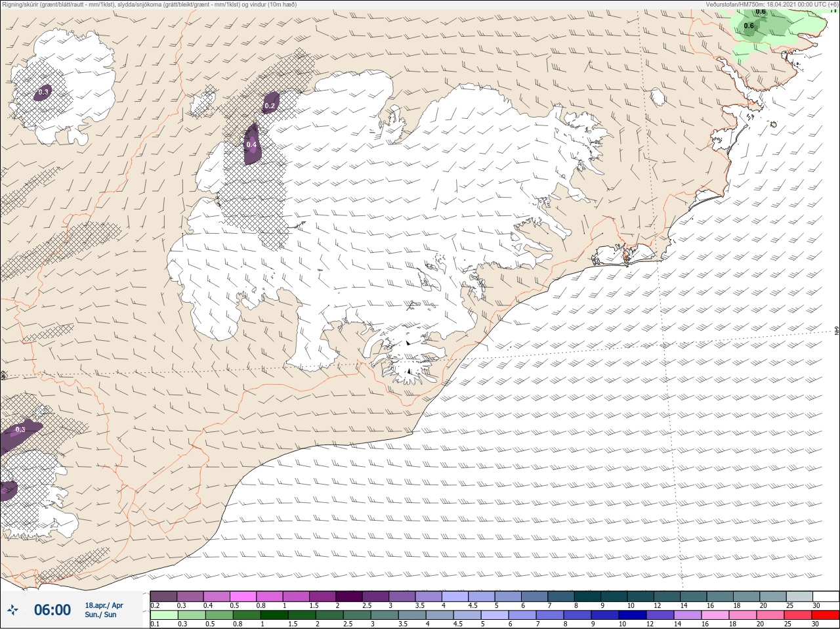The width and height of the screenshot is (840, 629).
Task: Pick the bright red lower swatch labeled 30
Action: tap(826, 615)
